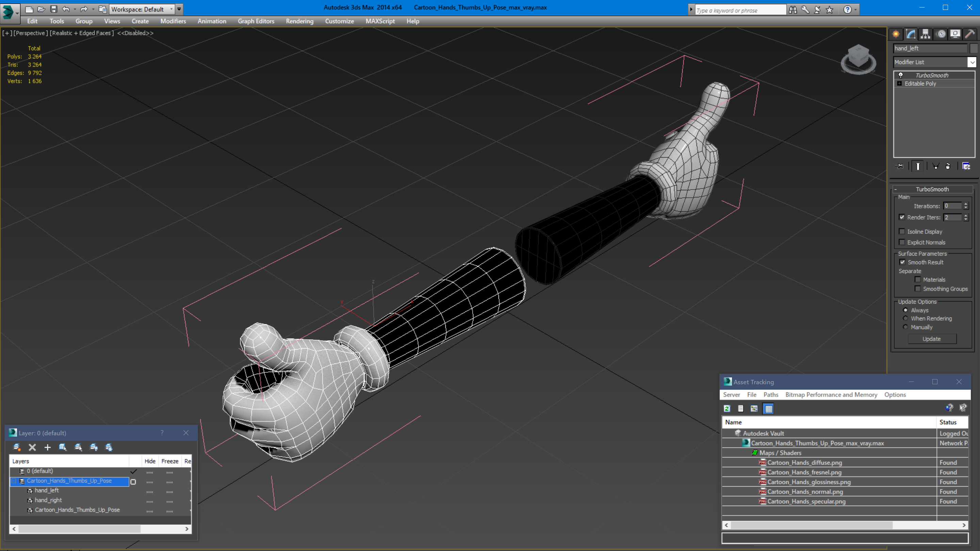Image resolution: width=980 pixels, height=551 pixels.
Task: Open the Rendering menu
Action: [300, 21]
